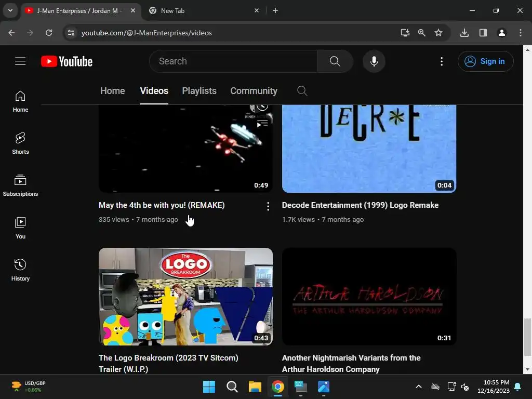Click the YouTube Search input field
Viewport: 532px width, 399px height.
pyautogui.click(x=233, y=61)
